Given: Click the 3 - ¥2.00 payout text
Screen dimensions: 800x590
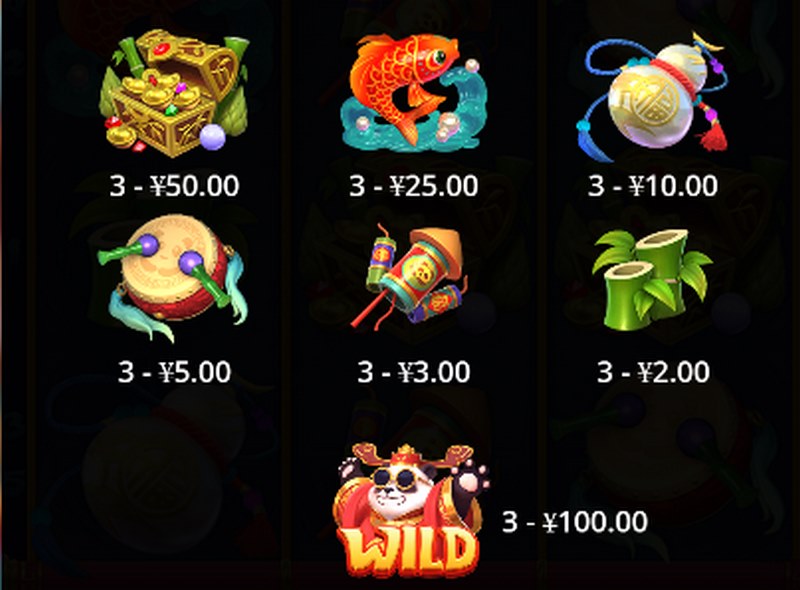Looking at the screenshot, I should [x=653, y=372].
